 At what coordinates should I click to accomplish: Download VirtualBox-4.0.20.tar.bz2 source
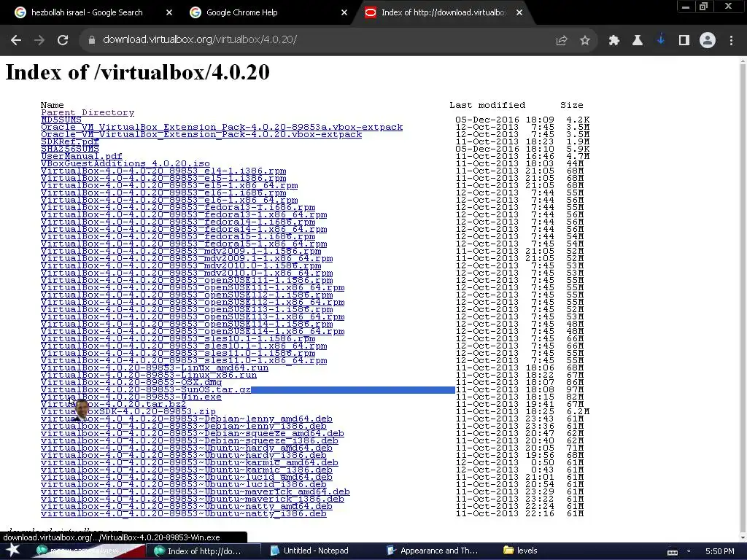pyautogui.click(x=113, y=404)
